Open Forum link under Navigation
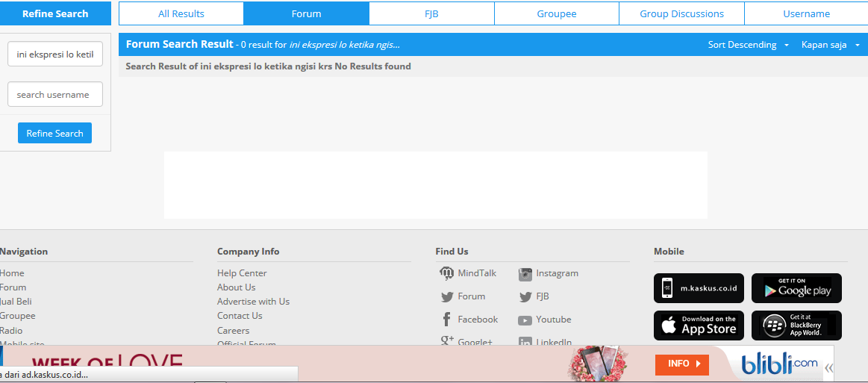This screenshot has height=383, width=868. (13, 287)
